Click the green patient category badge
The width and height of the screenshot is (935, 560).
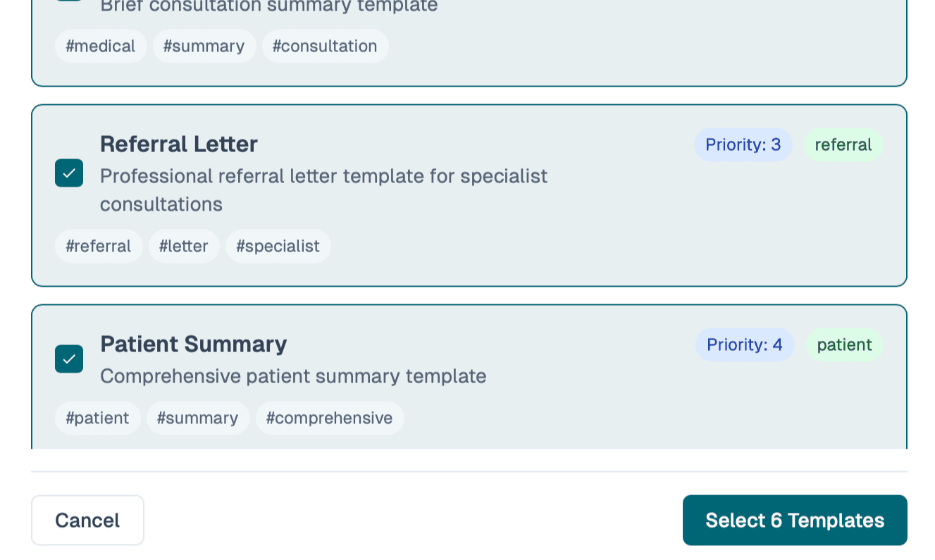tap(844, 344)
